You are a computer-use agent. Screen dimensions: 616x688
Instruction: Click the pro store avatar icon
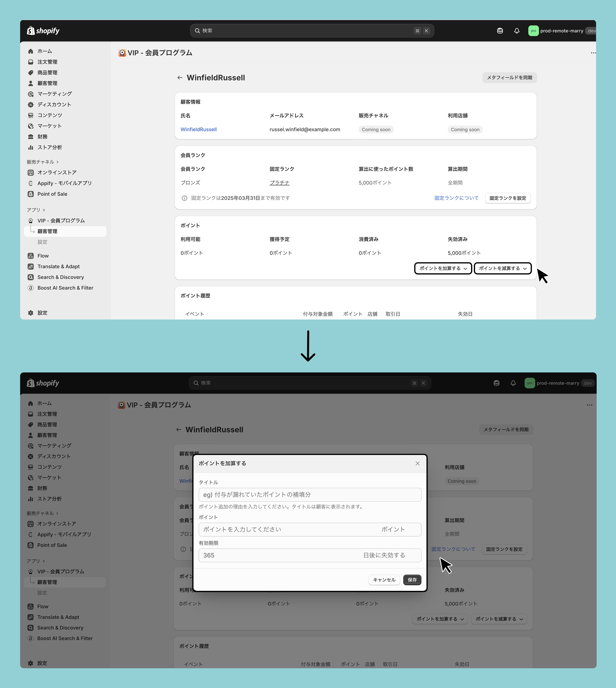point(533,31)
